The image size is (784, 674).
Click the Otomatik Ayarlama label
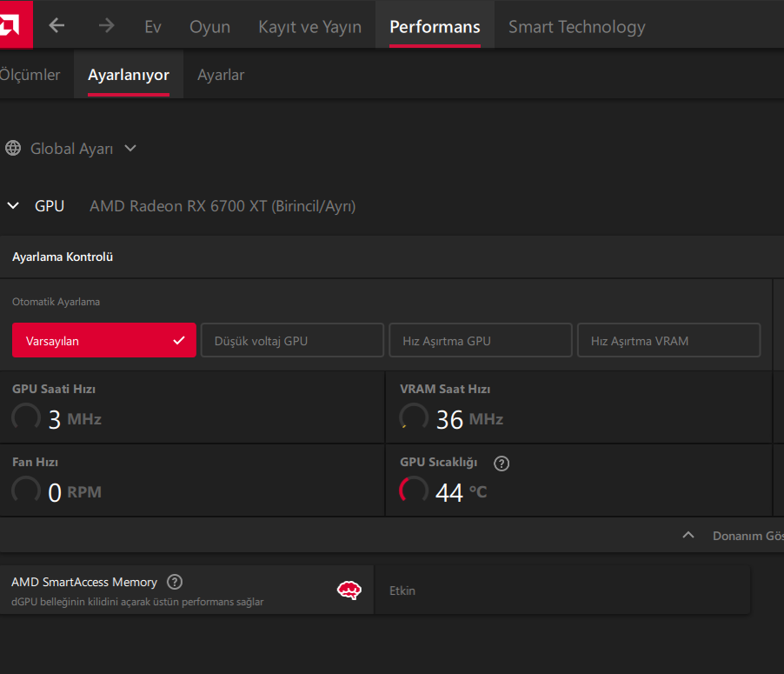tap(56, 302)
